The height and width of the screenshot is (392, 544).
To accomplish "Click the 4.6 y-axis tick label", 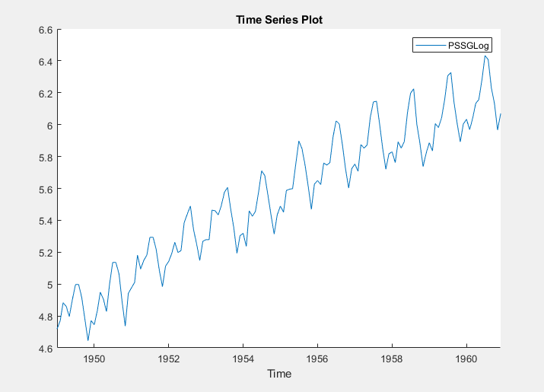I will point(45,349).
